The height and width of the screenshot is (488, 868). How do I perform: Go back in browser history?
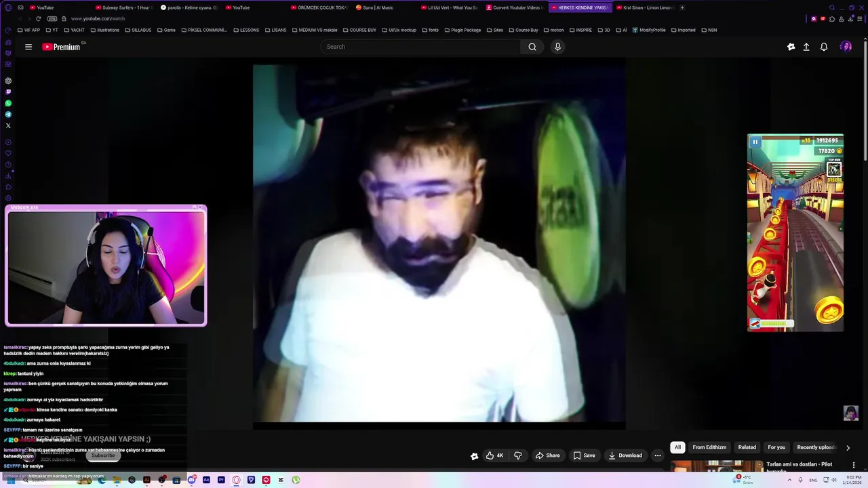click(20, 18)
